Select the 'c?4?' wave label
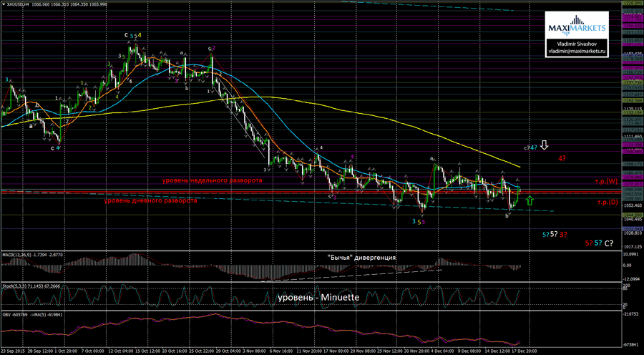644x355 pixels. coord(530,147)
